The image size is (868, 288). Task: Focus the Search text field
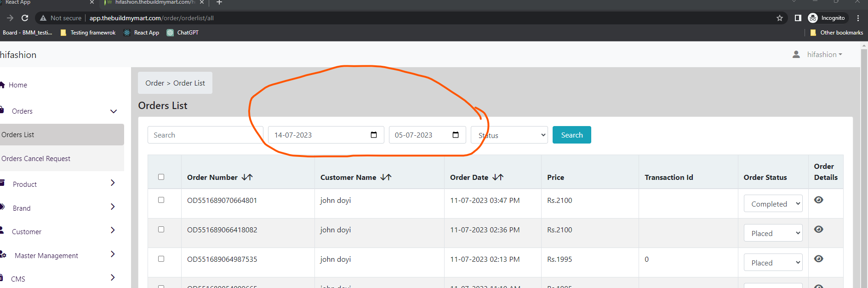click(x=206, y=135)
